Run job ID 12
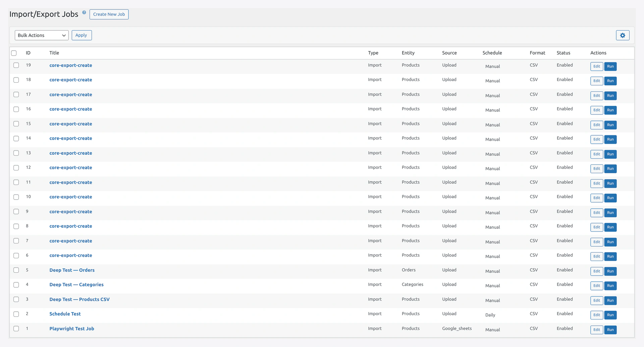Viewport: 644px width, 347px height. pos(610,168)
